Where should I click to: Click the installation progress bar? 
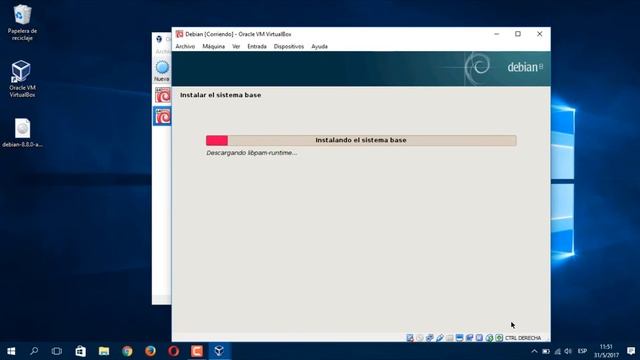[361, 140]
